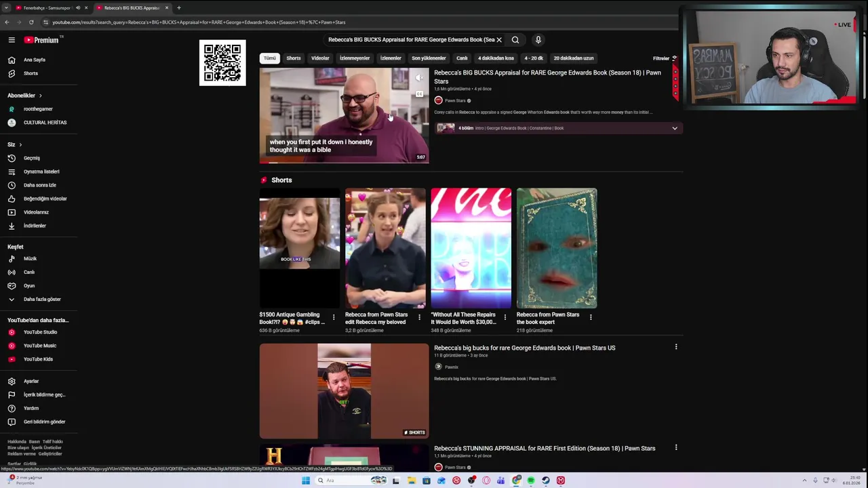868x488 pixels.
Task: Open the Filtreler filter menu
Action: coord(665,58)
